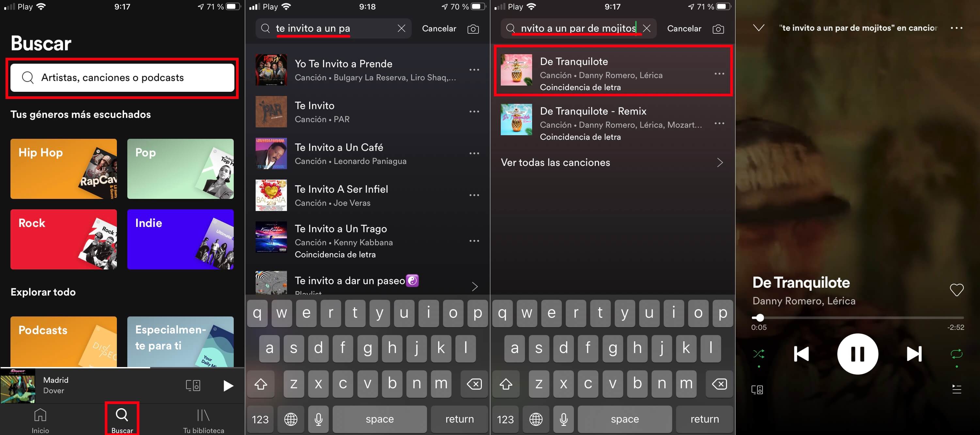Screen dimensions: 980x435
Task: Switch to the Buscar tab
Action: pos(122,421)
